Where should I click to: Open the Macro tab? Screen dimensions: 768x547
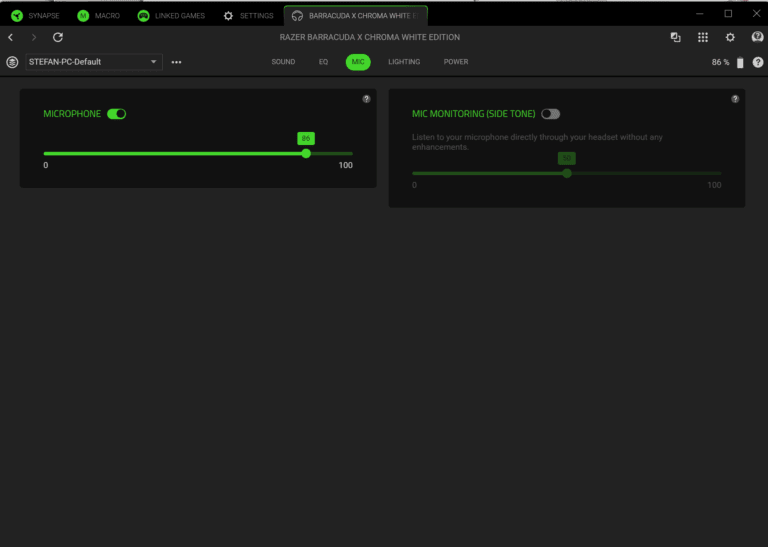98,16
